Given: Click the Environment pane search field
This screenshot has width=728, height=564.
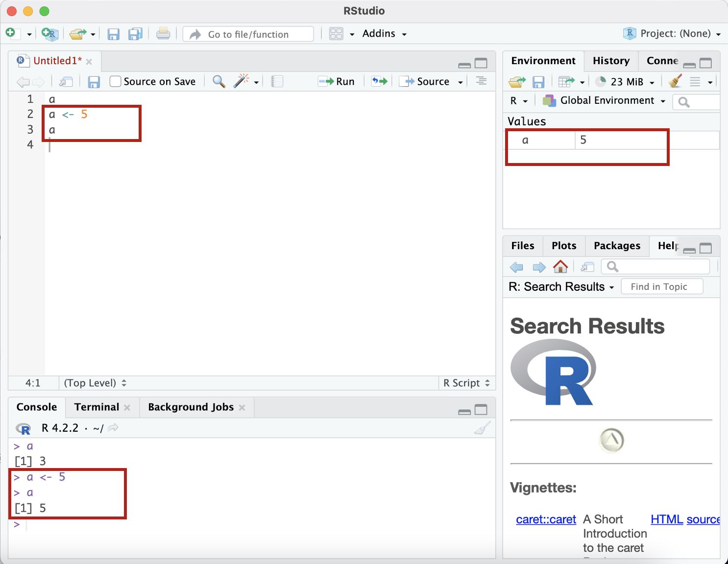Looking at the screenshot, I should (x=696, y=102).
